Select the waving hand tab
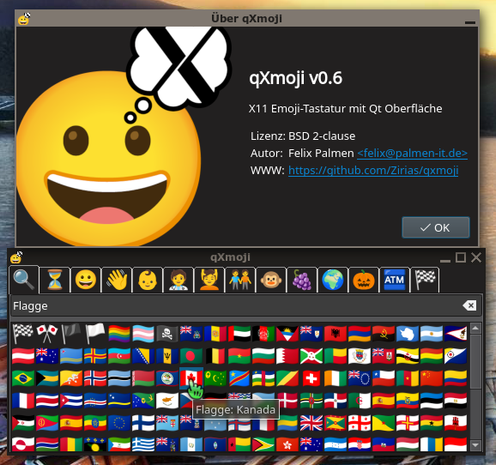Image resolution: width=496 pixels, height=465 pixels. (117, 280)
